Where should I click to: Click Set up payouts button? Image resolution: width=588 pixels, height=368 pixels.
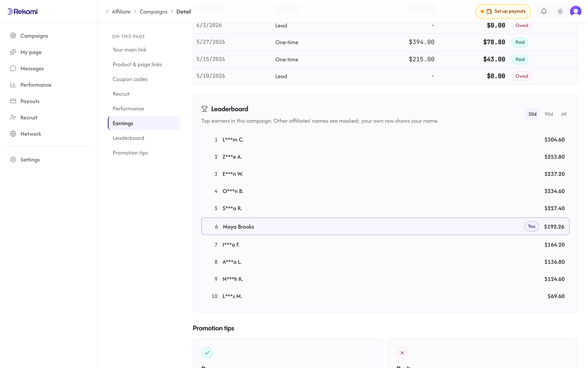[x=503, y=11]
